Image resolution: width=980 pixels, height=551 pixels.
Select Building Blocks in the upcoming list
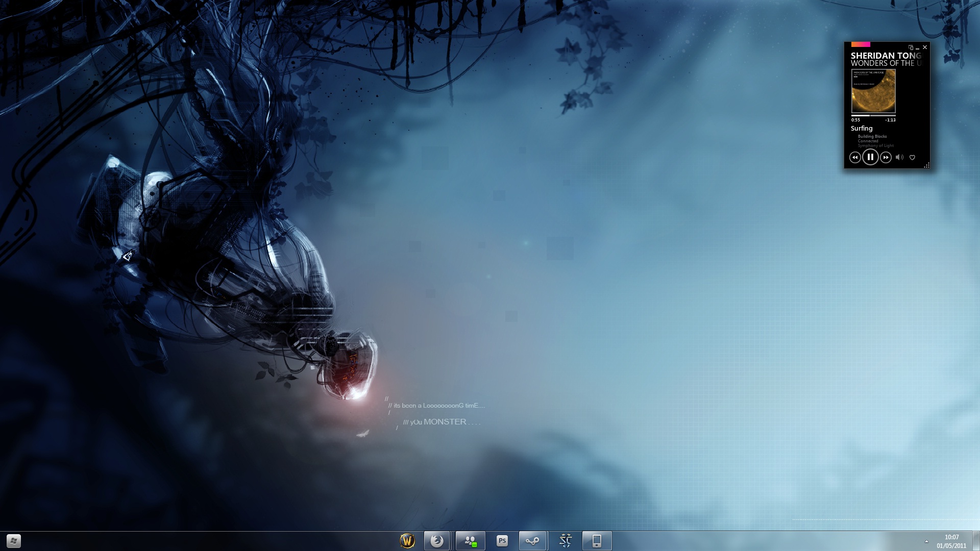tap(872, 136)
